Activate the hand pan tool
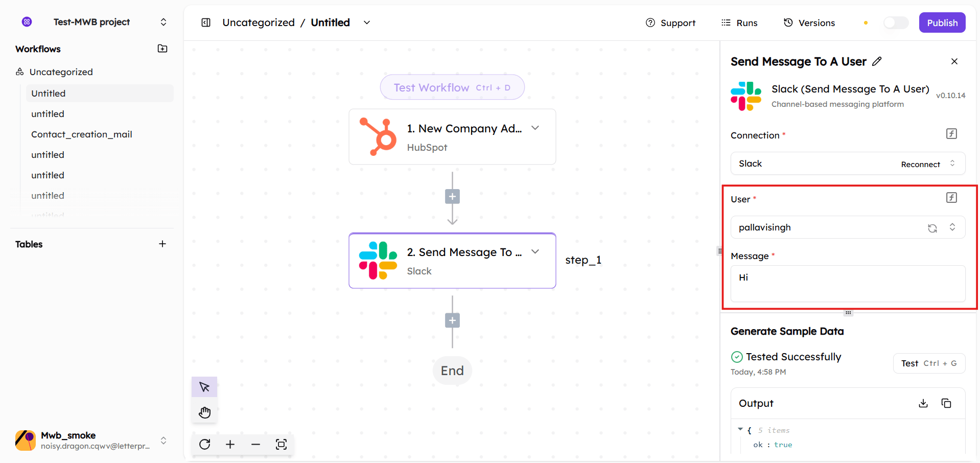This screenshot has width=980, height=463. click(204, 412)
